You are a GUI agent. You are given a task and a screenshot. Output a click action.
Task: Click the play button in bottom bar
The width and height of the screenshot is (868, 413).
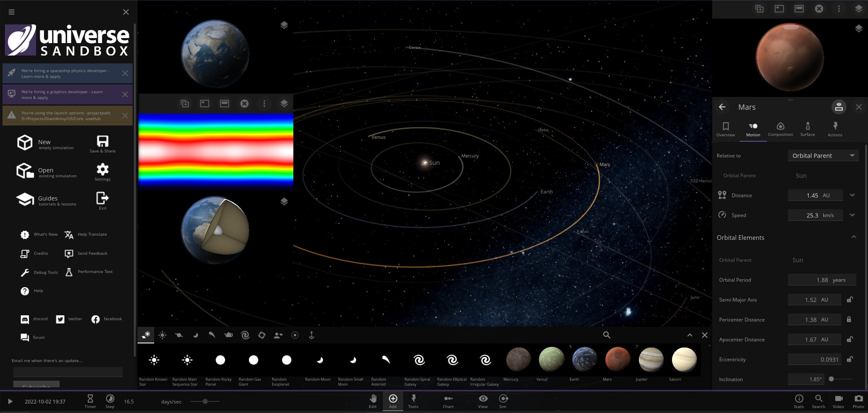10,401
